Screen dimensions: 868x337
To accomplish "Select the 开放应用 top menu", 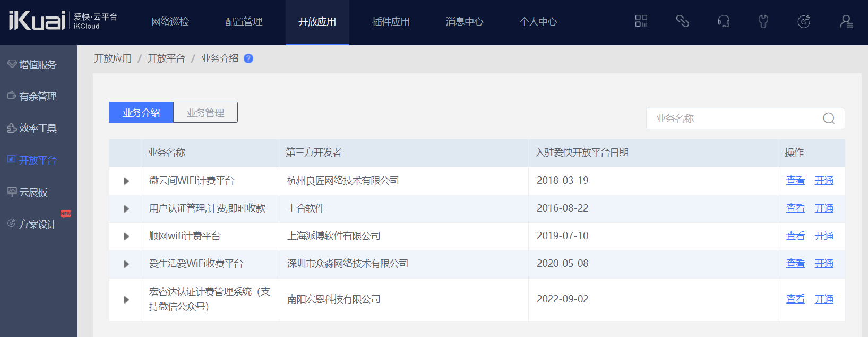I will (x=317, y=22).
